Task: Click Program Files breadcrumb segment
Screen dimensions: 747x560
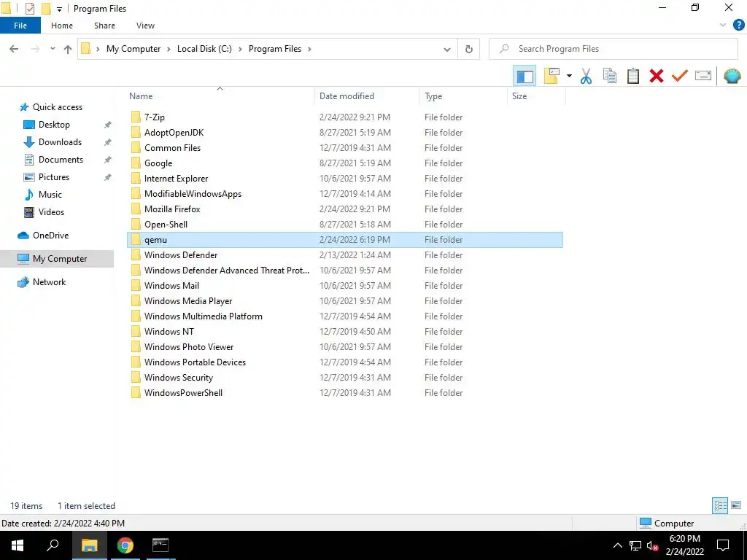Action: click(275, 49)
